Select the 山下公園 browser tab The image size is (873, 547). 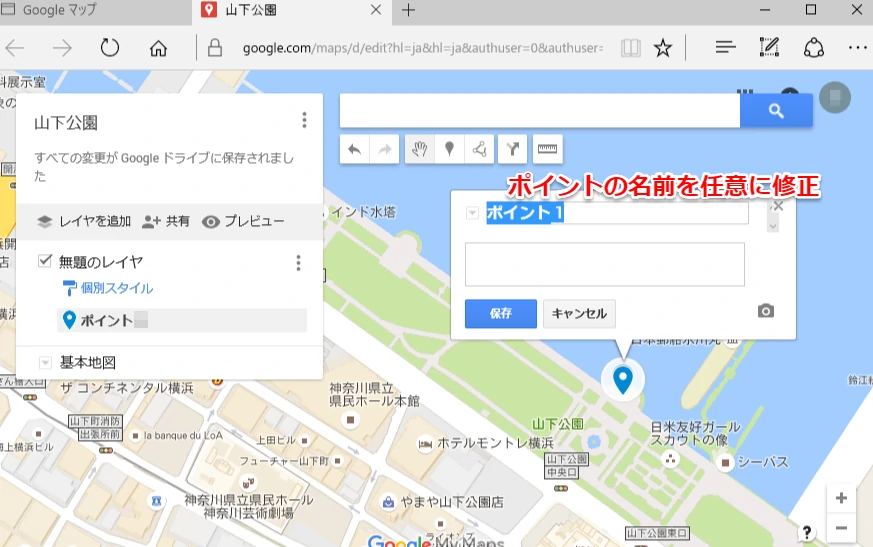(x=292, y=10)
